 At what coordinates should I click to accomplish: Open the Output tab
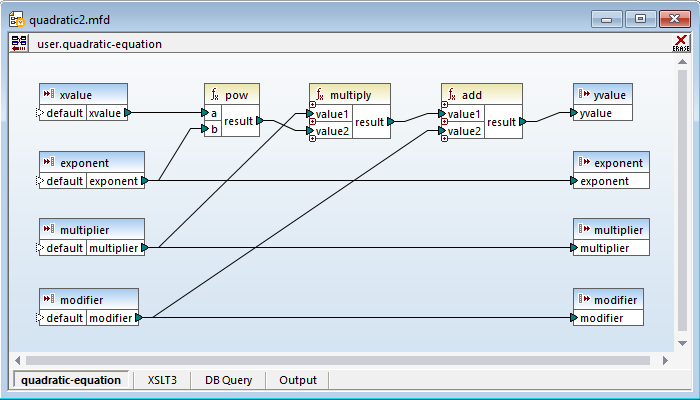298,380
